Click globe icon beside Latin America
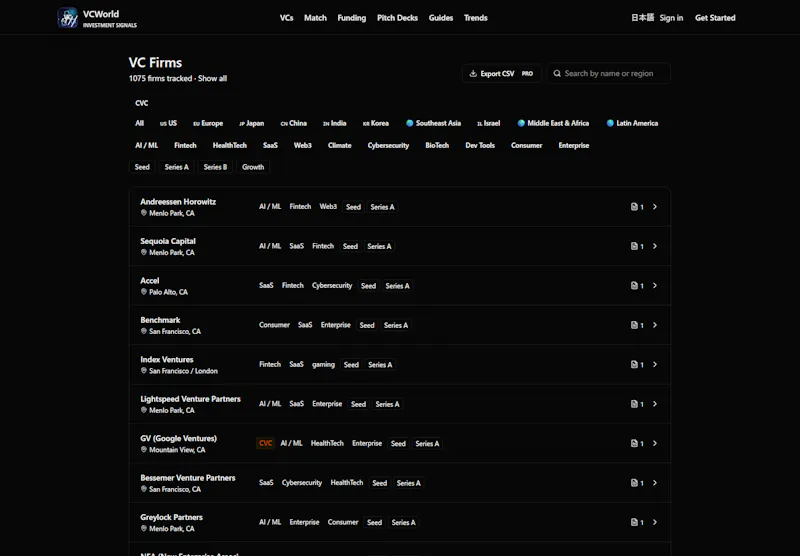Viewport: 800px width, 556px height. point(610,123)
